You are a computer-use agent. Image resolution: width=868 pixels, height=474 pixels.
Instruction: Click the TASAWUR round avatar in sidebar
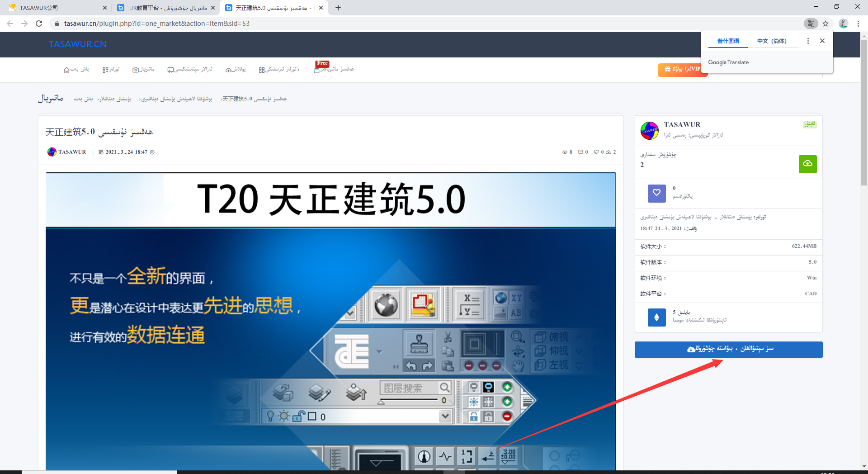[649, 130]
